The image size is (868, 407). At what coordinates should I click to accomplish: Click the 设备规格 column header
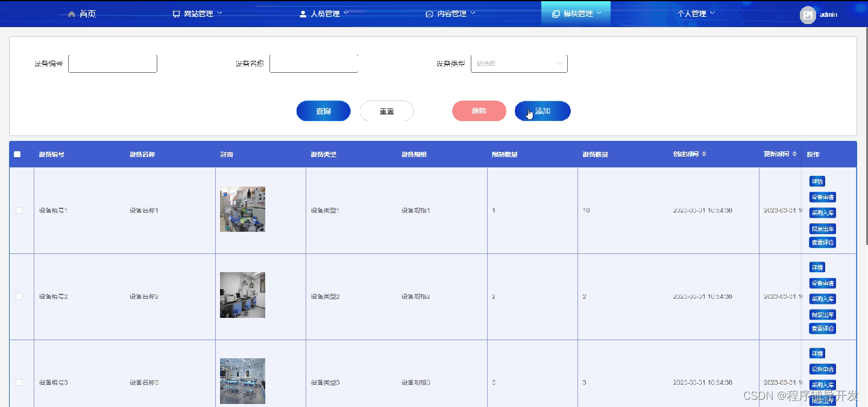(x=414, y=155)
